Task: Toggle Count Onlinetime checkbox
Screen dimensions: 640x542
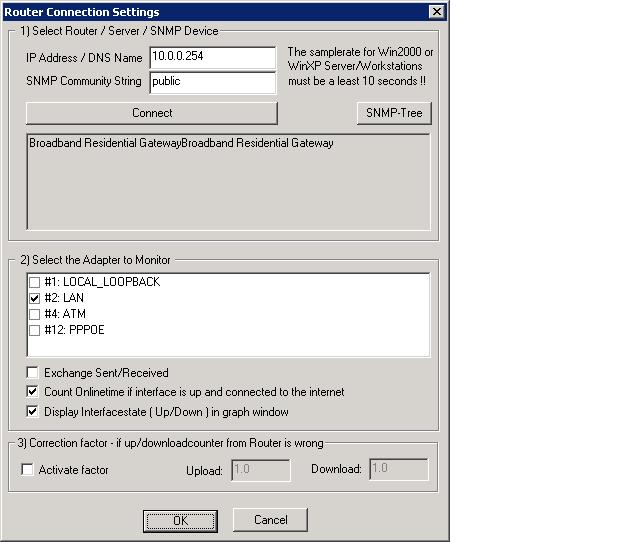Action: 32,392
